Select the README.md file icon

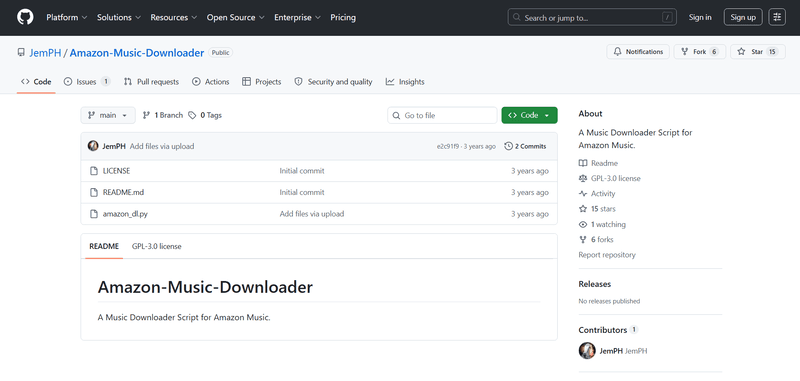[94, 192]
